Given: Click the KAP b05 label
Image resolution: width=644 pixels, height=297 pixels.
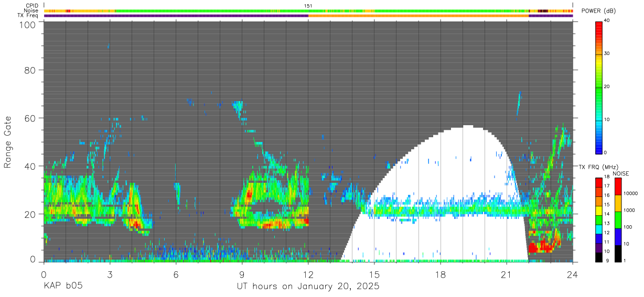Looking at the screenshot, I should click(x=62, y=287).
